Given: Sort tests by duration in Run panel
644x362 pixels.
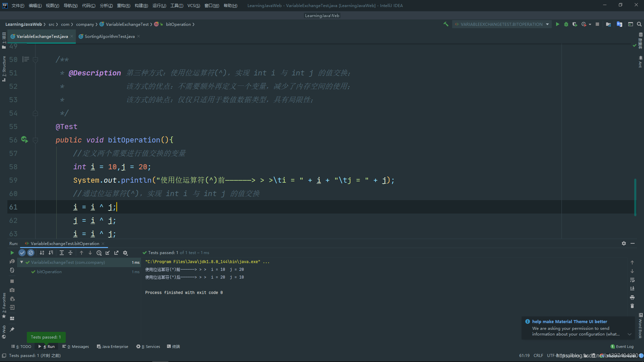Looking at the screenshot, I should pos(51,253).
